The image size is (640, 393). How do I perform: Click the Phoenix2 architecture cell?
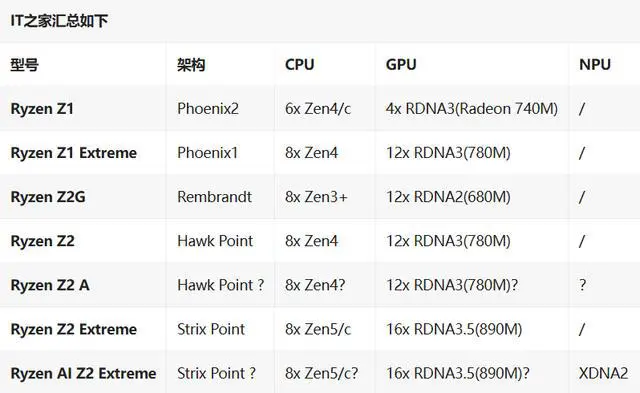coord(208,109)
